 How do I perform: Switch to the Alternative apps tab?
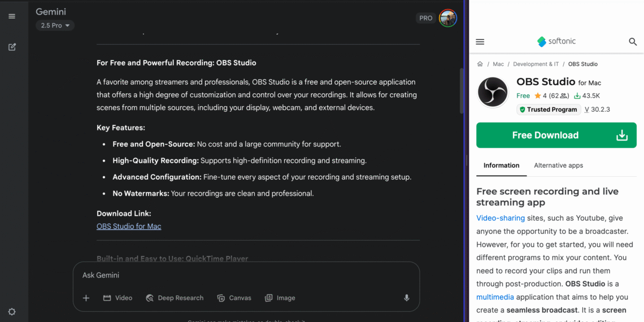[x=558, y=166]
